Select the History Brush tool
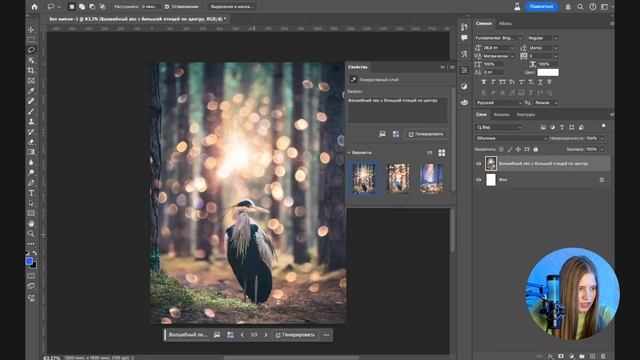Viewport: 640px width, 360px height. coord(31,131)
